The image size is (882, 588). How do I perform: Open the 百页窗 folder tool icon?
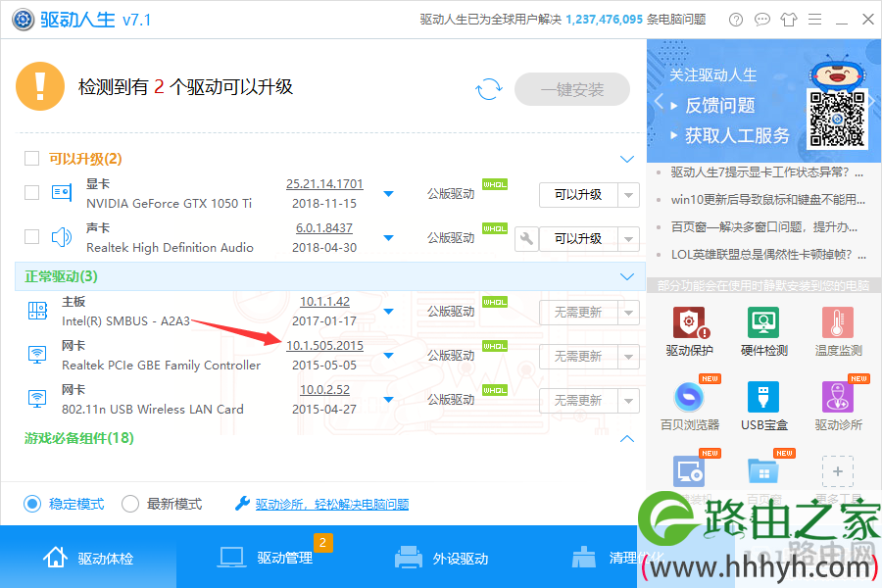click(763, 471)
